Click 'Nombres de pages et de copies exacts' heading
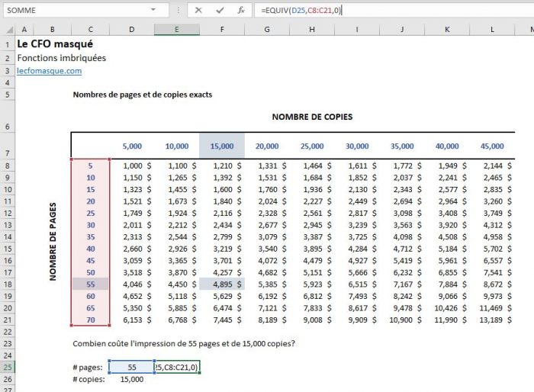 point(143,95)
